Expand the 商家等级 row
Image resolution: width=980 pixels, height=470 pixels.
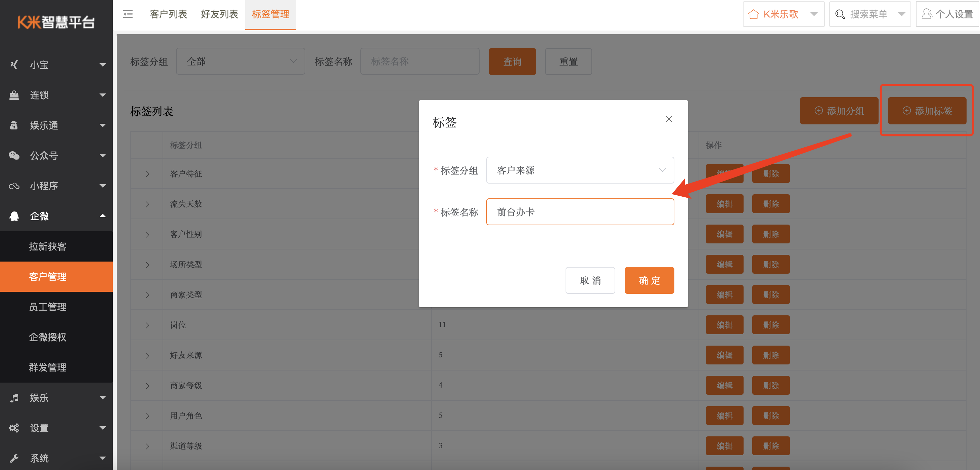click(x=147, y=386)
